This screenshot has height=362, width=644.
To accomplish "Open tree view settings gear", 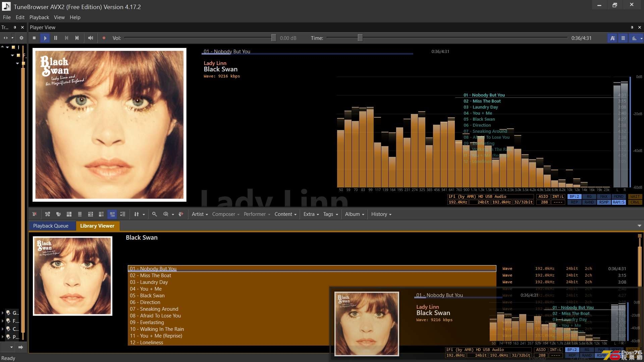I will pos(21,38).
